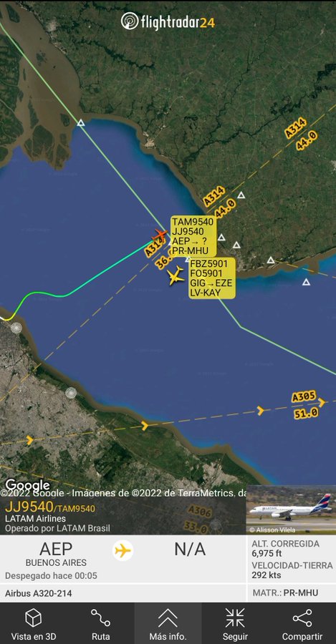Image resolution: width=336 pixels, height=644 pixels.
Task: Tap A305 airway label
Action: (x=304, y=397)
